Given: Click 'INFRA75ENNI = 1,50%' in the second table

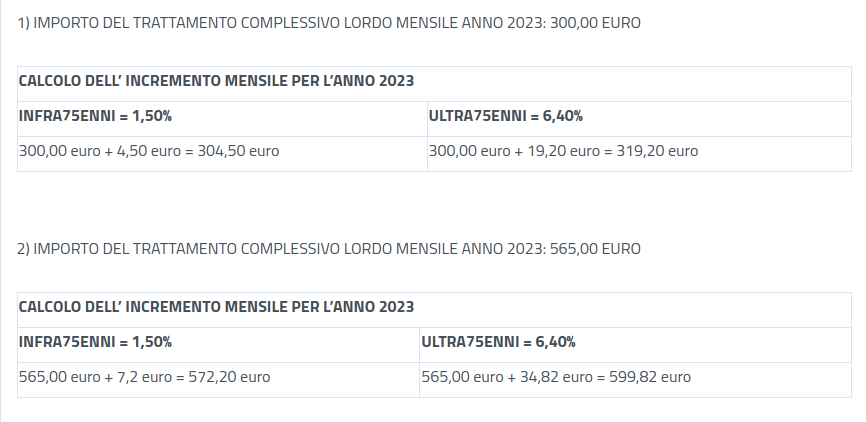Looking at the screenshot, I should 95,342.
